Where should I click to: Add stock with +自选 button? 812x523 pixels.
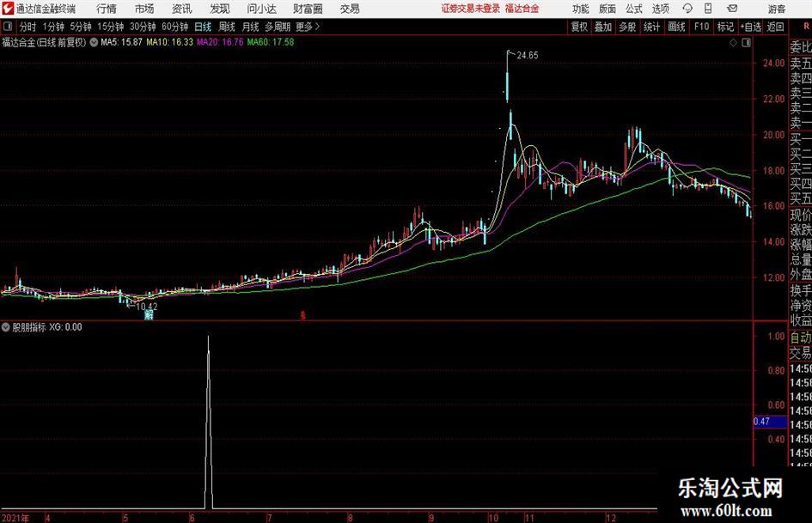(751, 27)
